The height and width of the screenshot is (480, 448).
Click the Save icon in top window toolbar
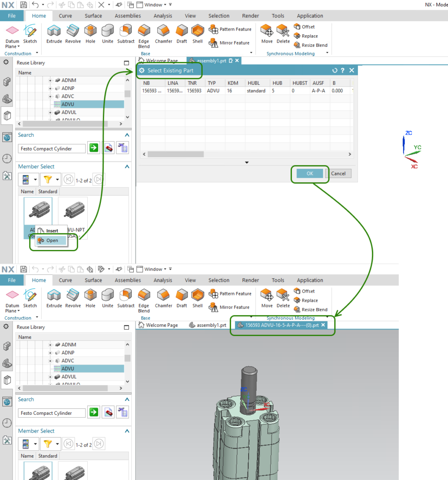[x=23, y=5]
